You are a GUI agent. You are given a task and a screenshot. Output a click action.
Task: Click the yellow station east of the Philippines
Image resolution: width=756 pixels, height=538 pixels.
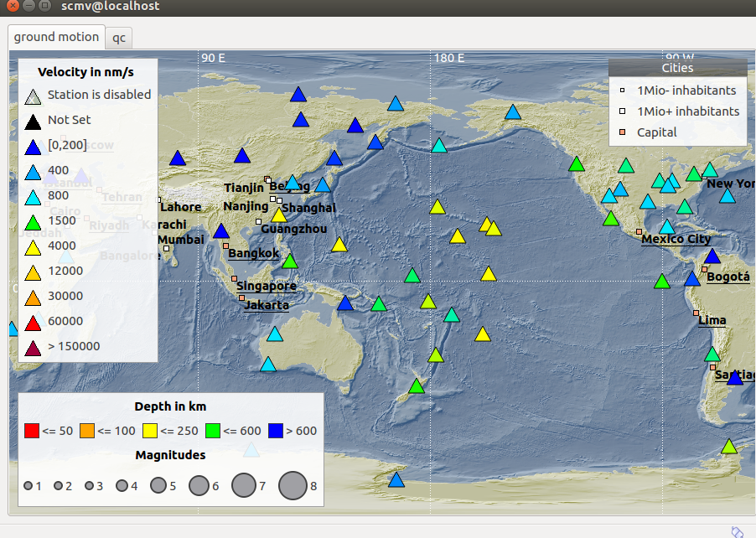click(x=339, y=245)
